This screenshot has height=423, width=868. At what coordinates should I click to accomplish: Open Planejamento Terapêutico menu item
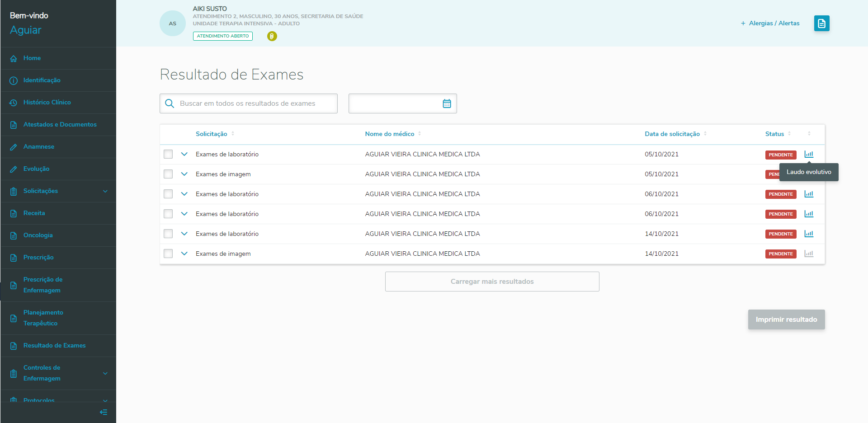pyautogui.click(x=58, y=318)
